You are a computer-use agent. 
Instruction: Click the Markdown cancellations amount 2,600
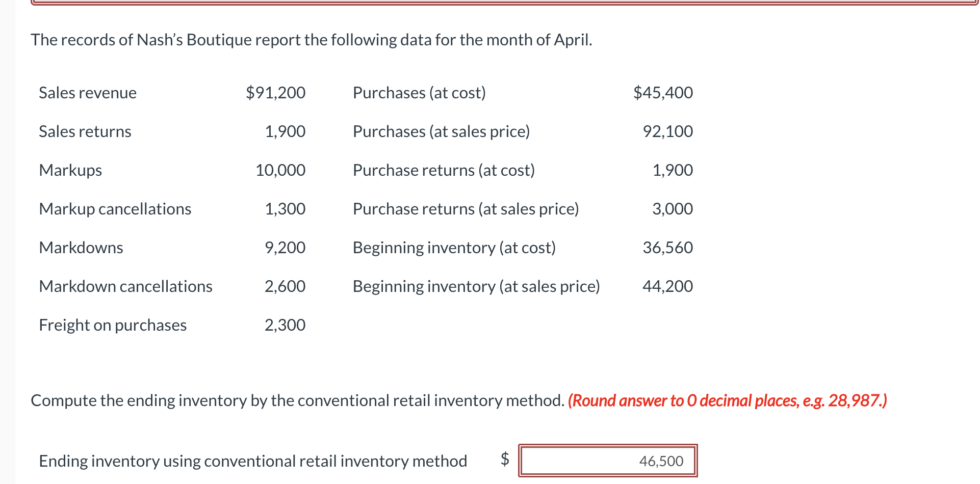pyautogui.click(x=285, y=286)
